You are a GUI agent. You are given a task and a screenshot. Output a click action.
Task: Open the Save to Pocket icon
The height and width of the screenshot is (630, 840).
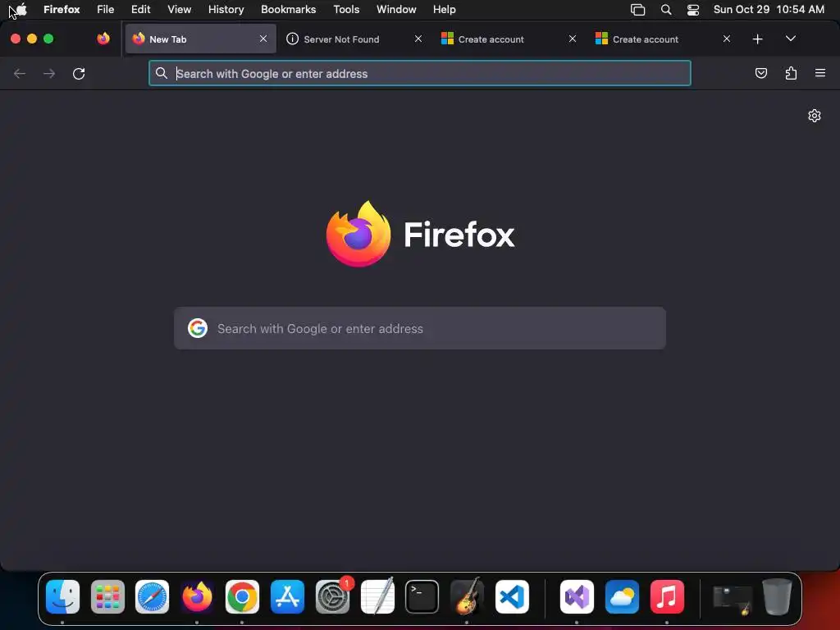pyautogui.click(x=760, y=73)
